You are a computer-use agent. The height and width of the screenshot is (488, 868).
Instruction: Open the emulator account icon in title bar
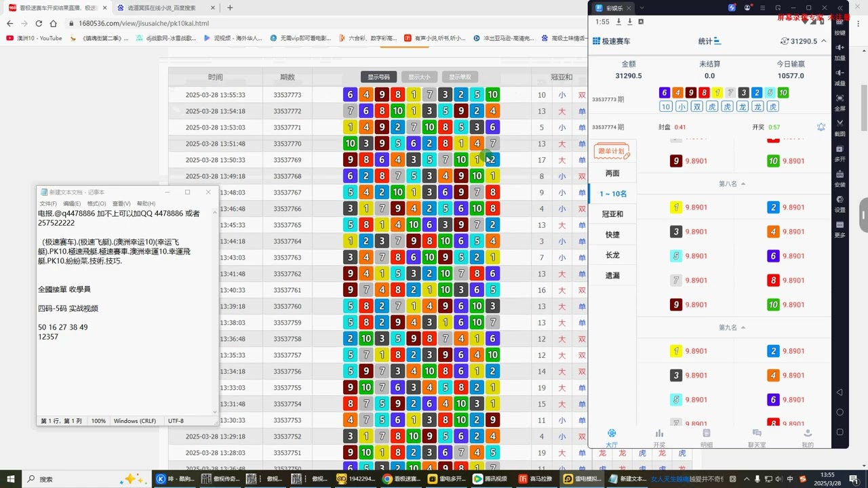(x=748, y=8)
